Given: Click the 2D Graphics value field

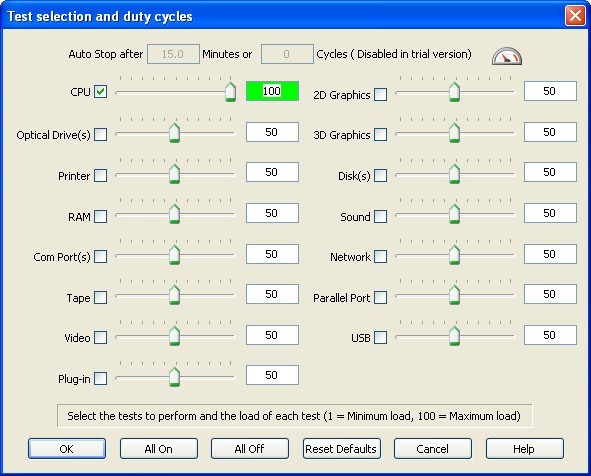Looking at the screenshot, I should [x=550, y=91].
